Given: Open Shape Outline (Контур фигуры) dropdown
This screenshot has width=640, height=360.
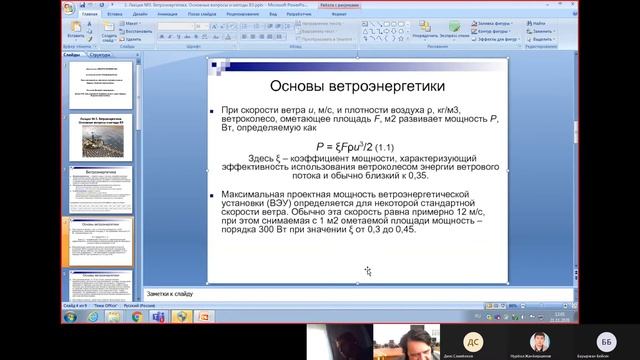Looking at the screenshot, I should pyautogui.click(x=491, y=31).
